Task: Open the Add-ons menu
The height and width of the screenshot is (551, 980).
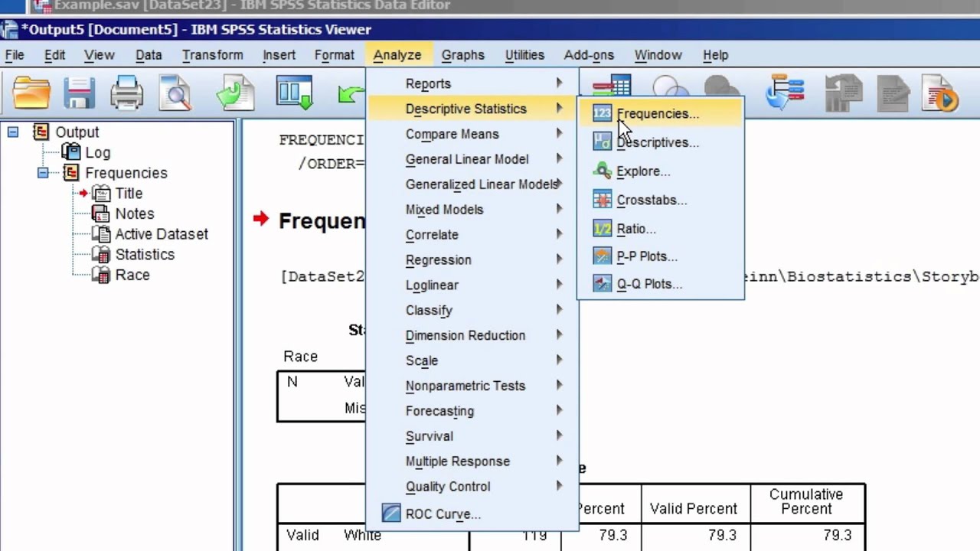Action: click(589, 55)
